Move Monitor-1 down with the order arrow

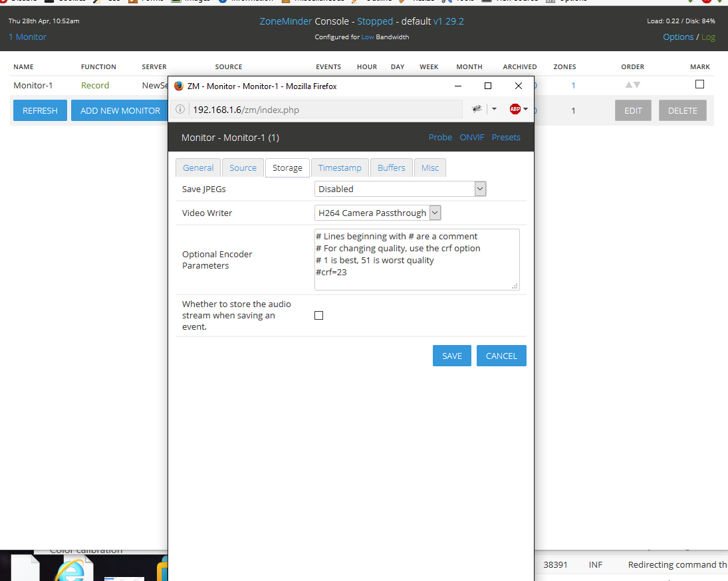[637, 85]
